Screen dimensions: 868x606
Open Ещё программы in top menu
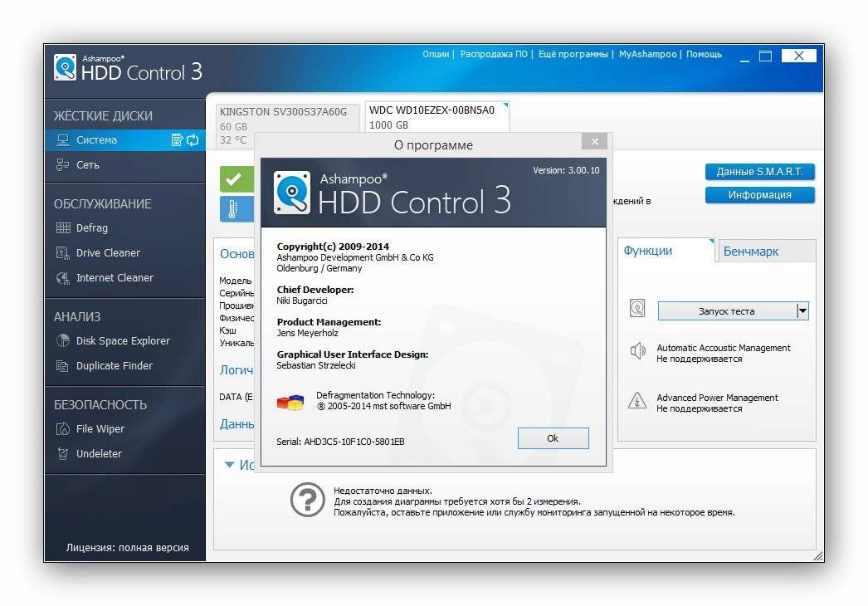[x=573, y=54]
